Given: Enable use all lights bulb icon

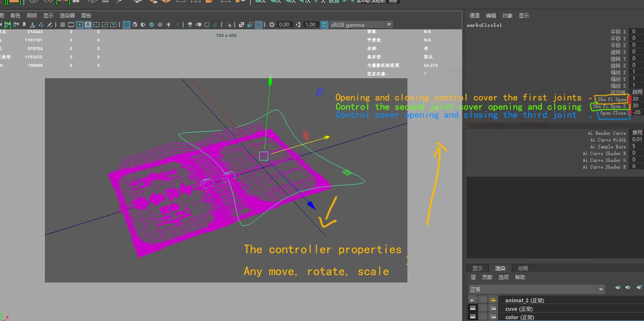Looking at the screenshot, I should point(168,24).
